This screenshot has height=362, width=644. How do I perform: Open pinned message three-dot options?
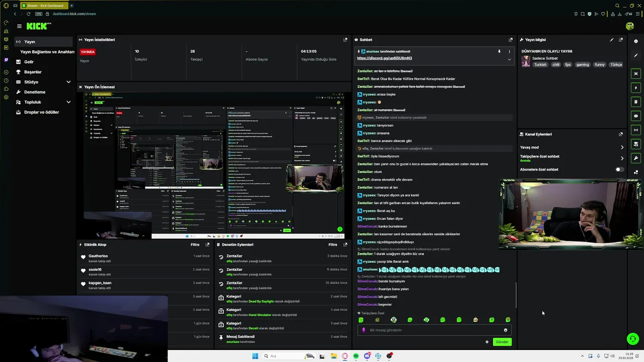pos(509,51)
